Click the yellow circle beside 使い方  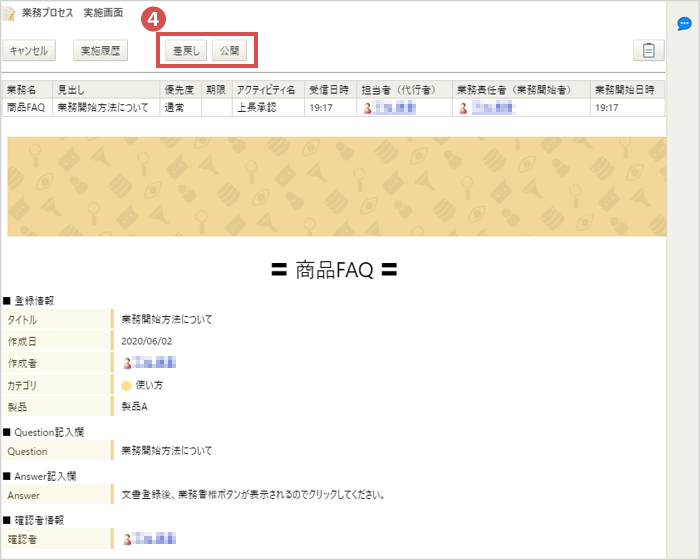click(x=126, y=385)
